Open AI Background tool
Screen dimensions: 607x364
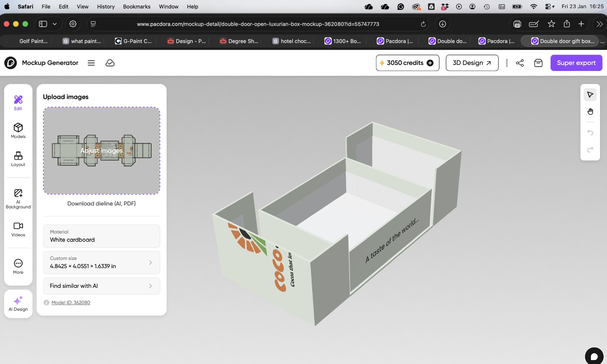(x=18, y=199)
